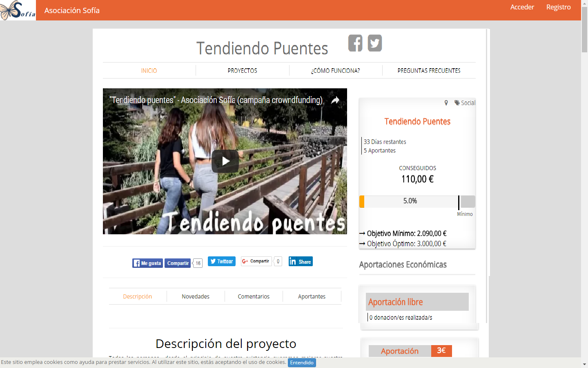Open the Facebook page icon in header
Image resolution: width=588 pixels, height=368 pixels.
[355, 43]
